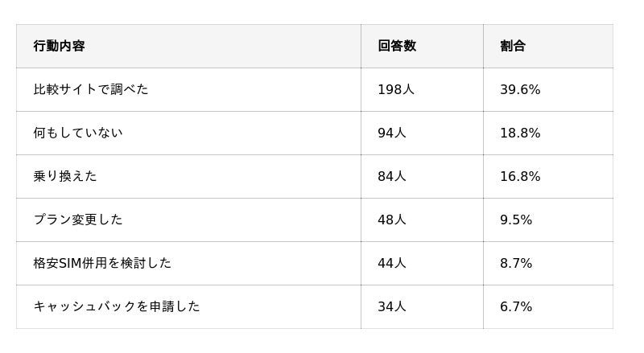The height and width of the screenshot is (353, 644).
Task: Select the 9.5% percentage cell
Action: (516, 220)
